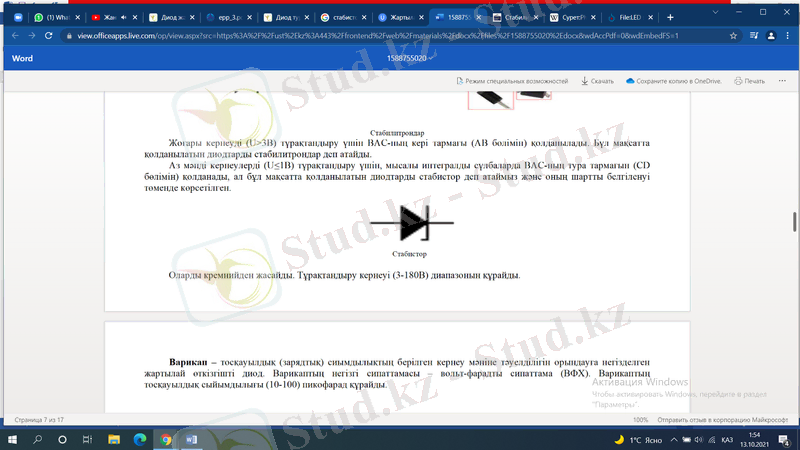Image resolution: width=800 pixels, height=450 pixels.
Task: Click Скачать to download the document
Action: click(597, 81)
